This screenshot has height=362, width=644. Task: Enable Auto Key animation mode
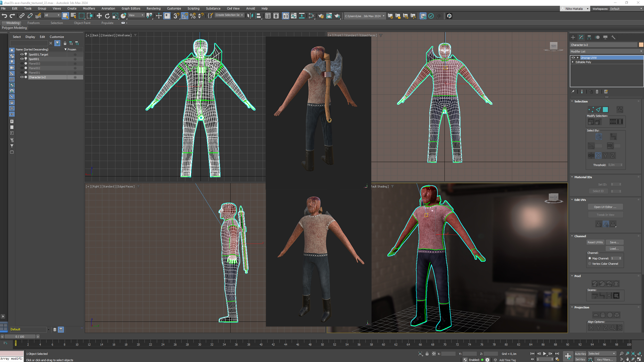click(581, 353)
